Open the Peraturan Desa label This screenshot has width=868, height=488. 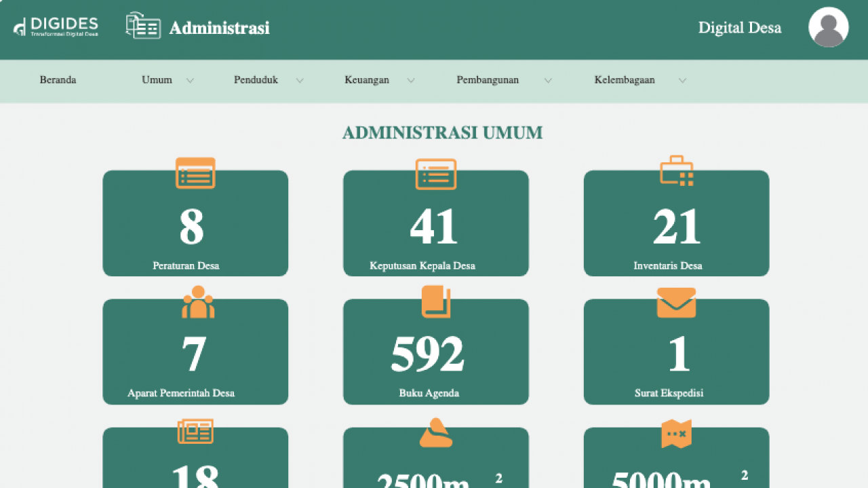click(x=186, y=265)
